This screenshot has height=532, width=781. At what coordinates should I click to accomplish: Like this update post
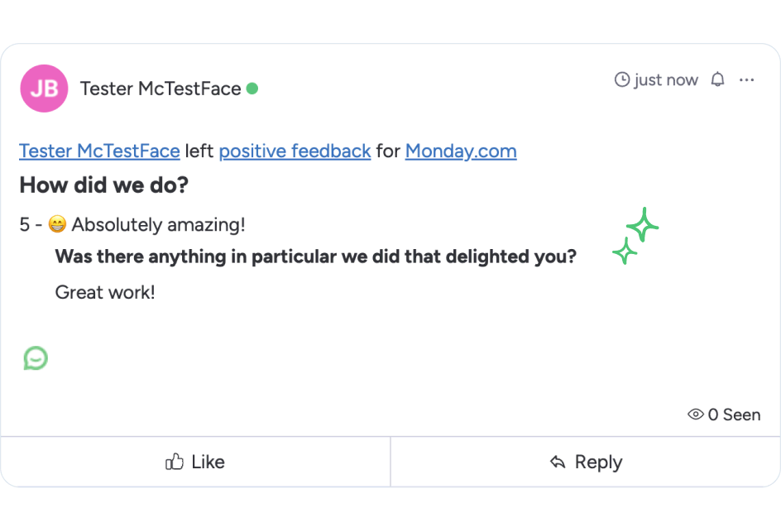[195, 462]
